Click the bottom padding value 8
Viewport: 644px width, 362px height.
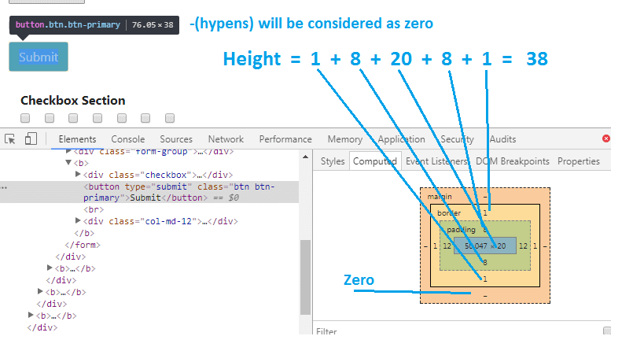pos(485,262)
